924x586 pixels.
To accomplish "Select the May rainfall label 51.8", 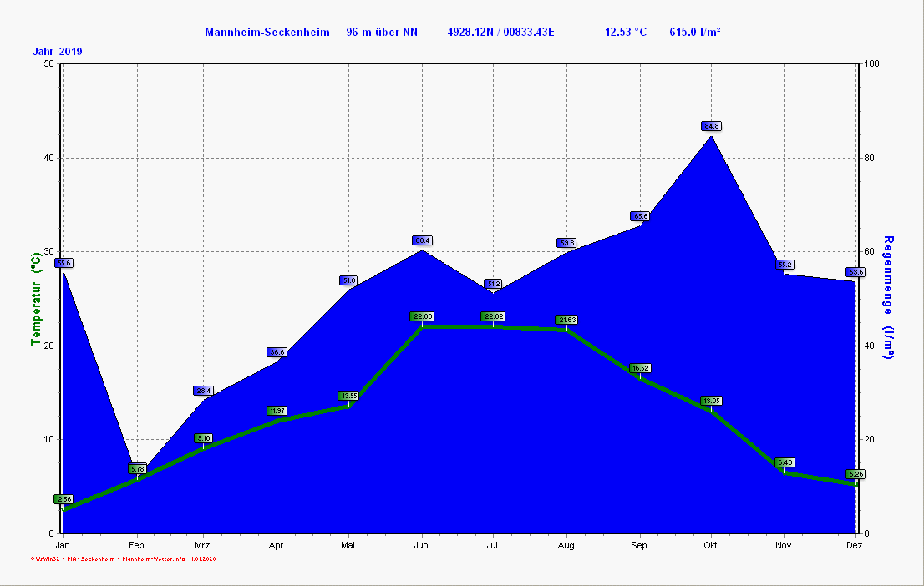I will tap(348, 280).
